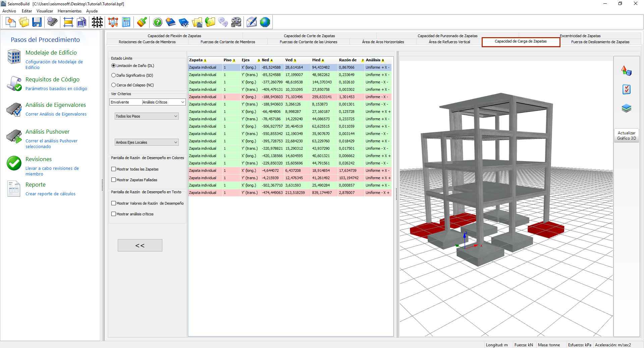644x348 pixels.
Task: Click the yellow folders open-project icon
Action: [24, 22]
